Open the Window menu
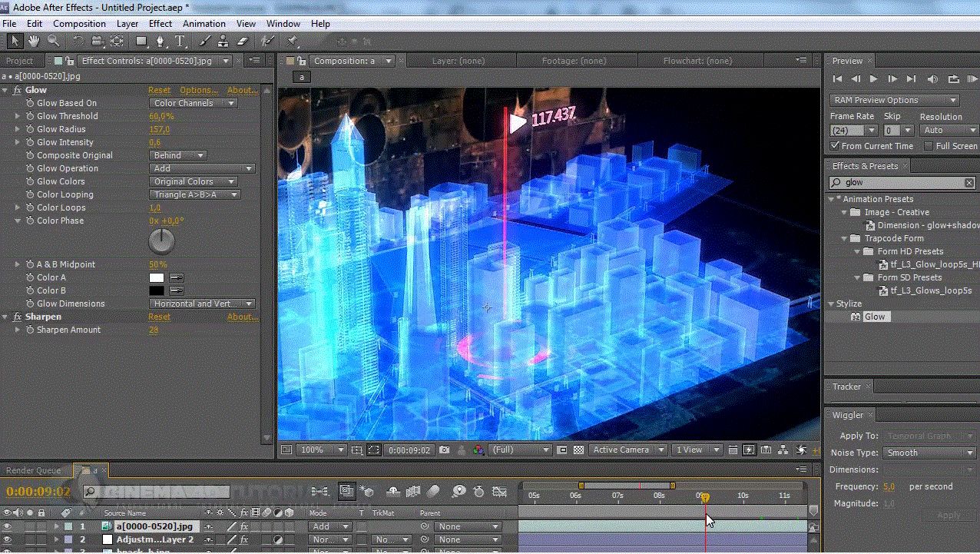 pyautogui.click(x=283, y=24)
